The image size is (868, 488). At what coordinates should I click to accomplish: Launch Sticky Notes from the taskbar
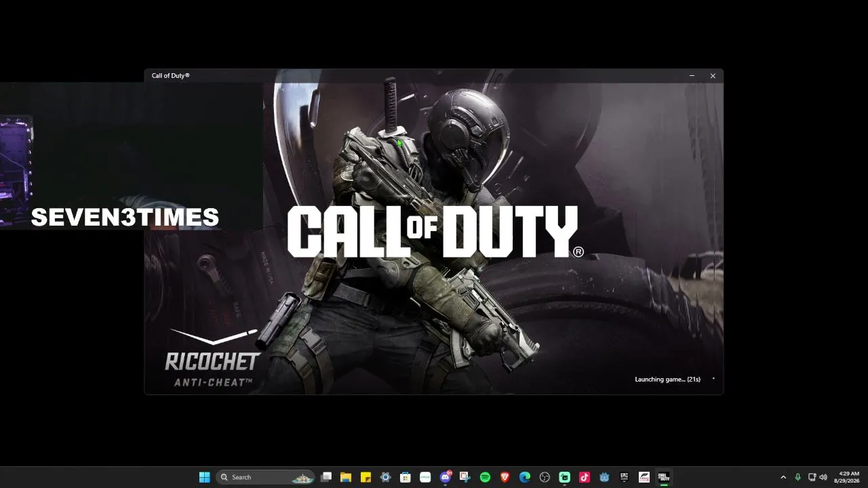tap(366, 477)
